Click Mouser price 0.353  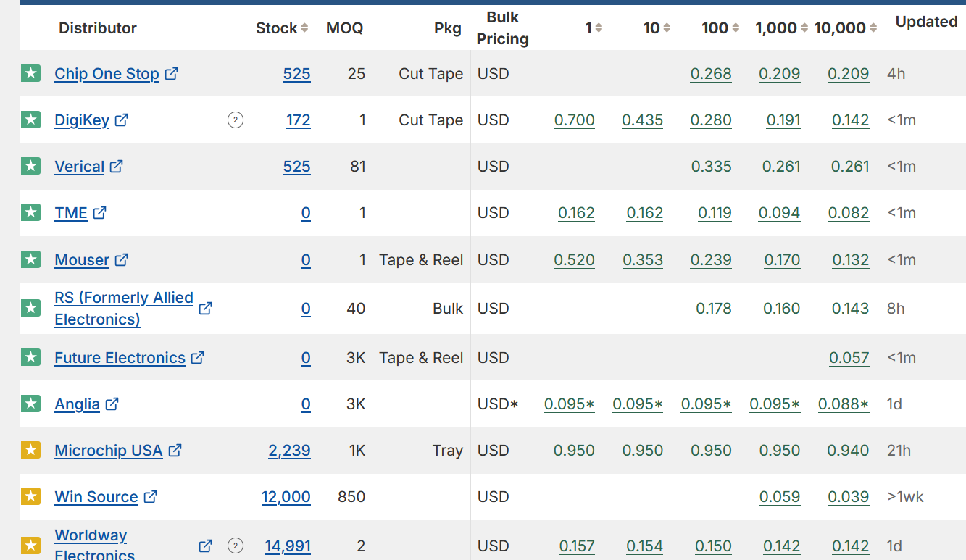pyautogui.click(x=643, y=260)
